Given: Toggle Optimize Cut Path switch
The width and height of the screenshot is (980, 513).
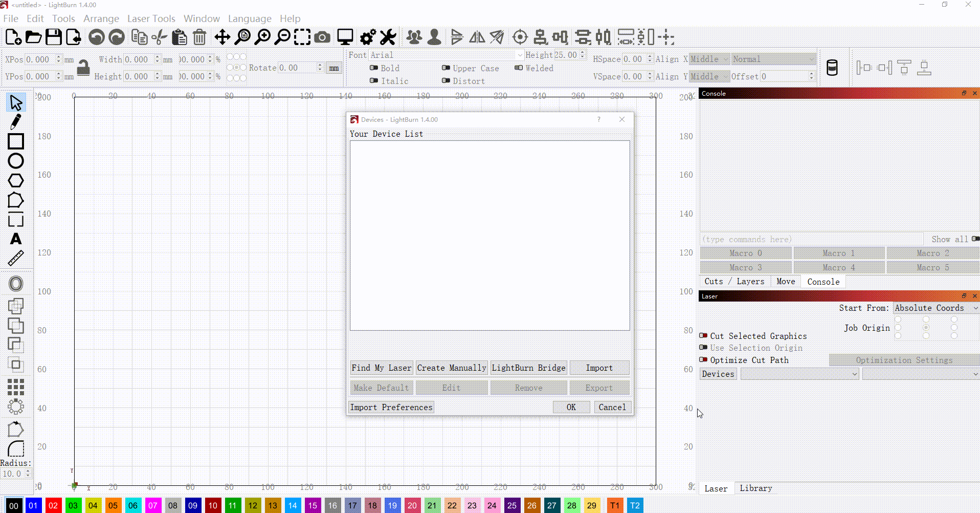Looking at the screenshot, I should pyautogui.click(x=703, y=360).
